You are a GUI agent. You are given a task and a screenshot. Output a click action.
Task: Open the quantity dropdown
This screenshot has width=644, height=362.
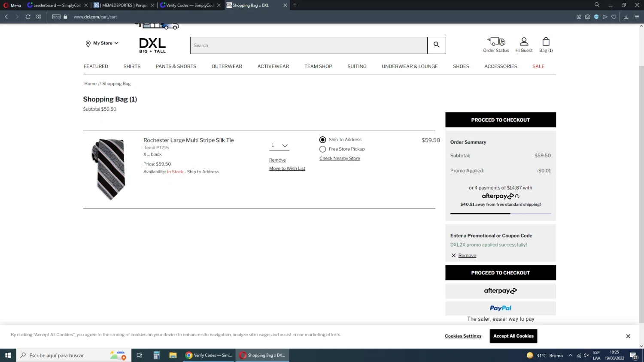[279, 146]
